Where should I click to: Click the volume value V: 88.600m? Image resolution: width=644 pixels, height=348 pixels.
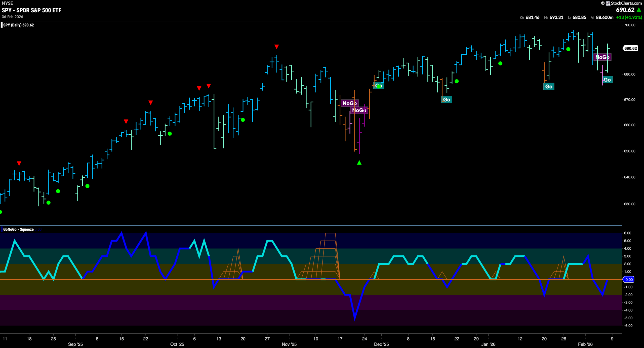point(602,17)
